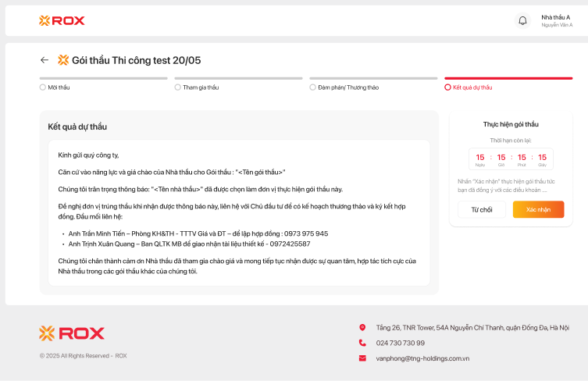Click the phone icon in footer
588x381 pixels.
[x=362, y=343]
